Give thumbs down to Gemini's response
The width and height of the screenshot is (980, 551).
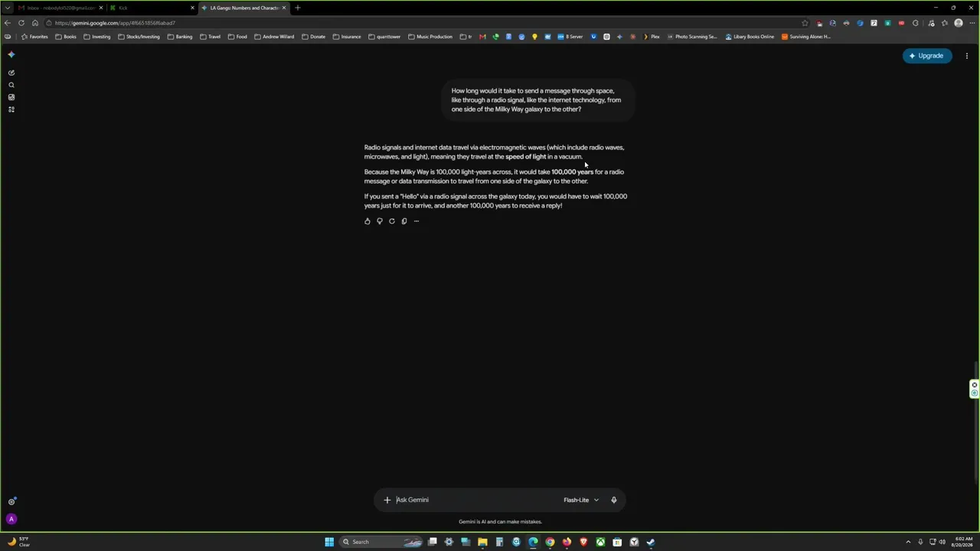(380, 221)
